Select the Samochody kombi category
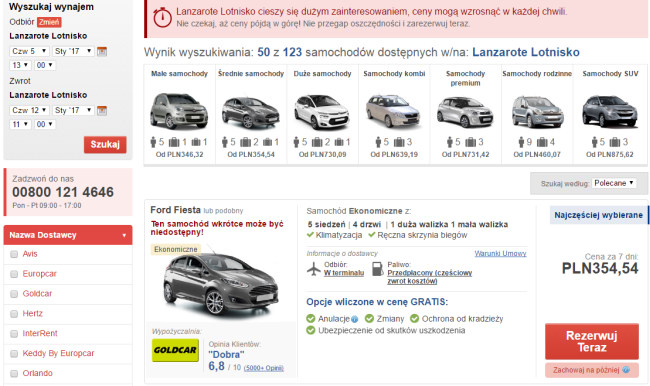The height and width of the screenshot is (386, 650). (394, 114)
